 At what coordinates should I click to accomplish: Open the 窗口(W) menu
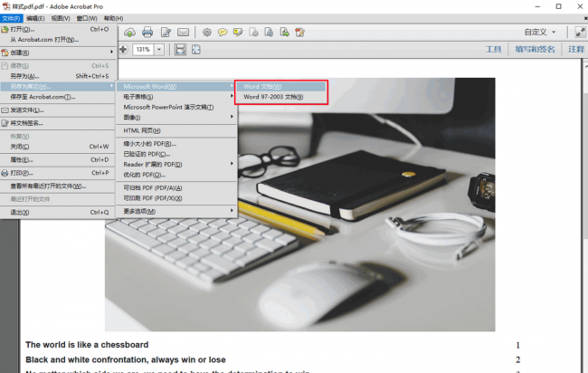point(87,18)
